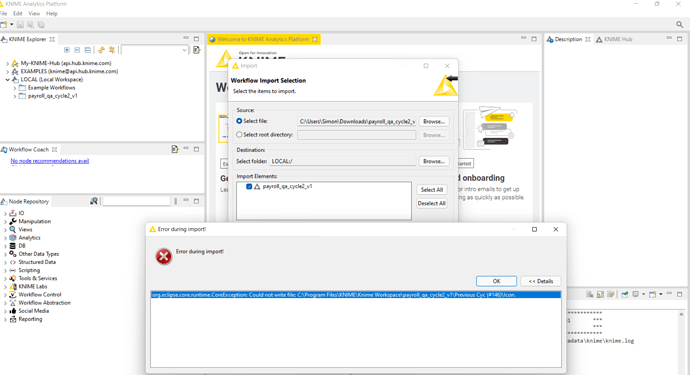Screen dimensions: 690x375
Task: Click the Refresh icon in KNIME Explorer
Action: point(101,50)
